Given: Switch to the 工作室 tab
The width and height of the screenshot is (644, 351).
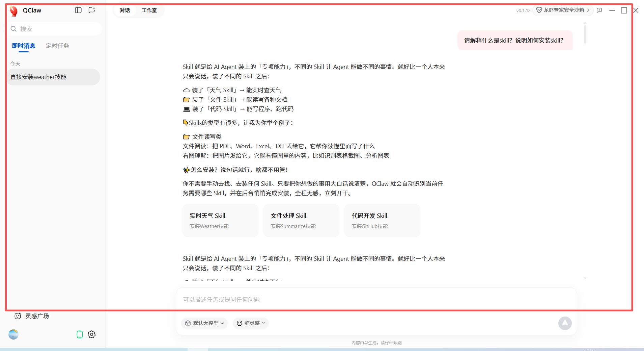Looking at the screenshot, I should (x=149, y=10).
